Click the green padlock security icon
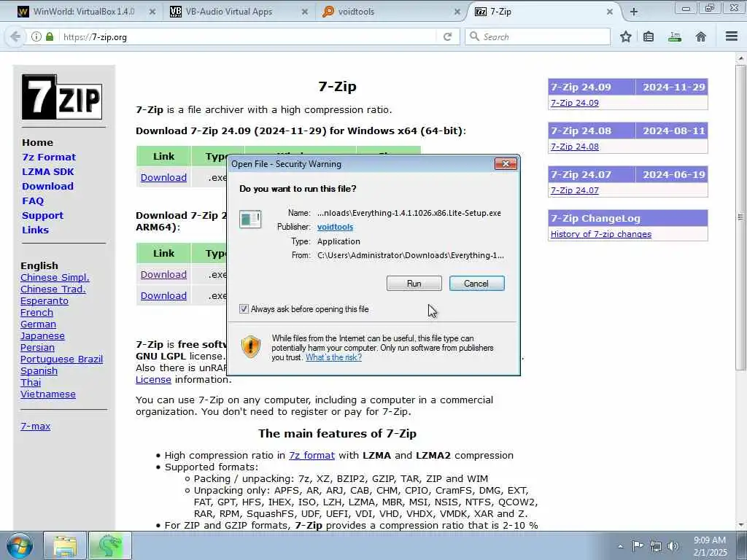Screen dimensions: 747x560 tap(50, 36)
